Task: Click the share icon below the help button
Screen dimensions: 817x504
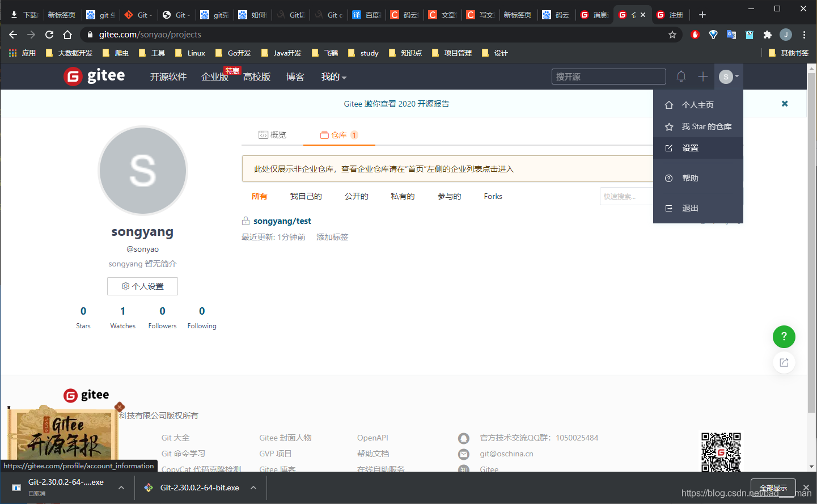Action: pyautogui.click(x=784, y=362)
